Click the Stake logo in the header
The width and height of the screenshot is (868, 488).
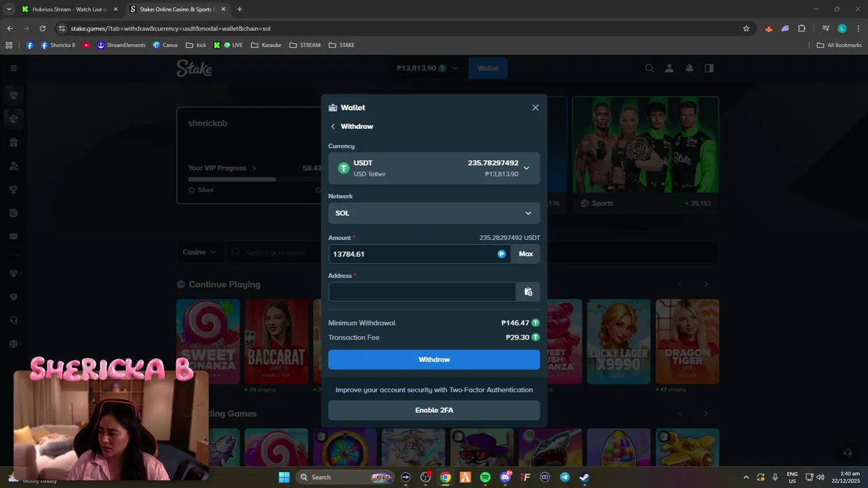195,68
